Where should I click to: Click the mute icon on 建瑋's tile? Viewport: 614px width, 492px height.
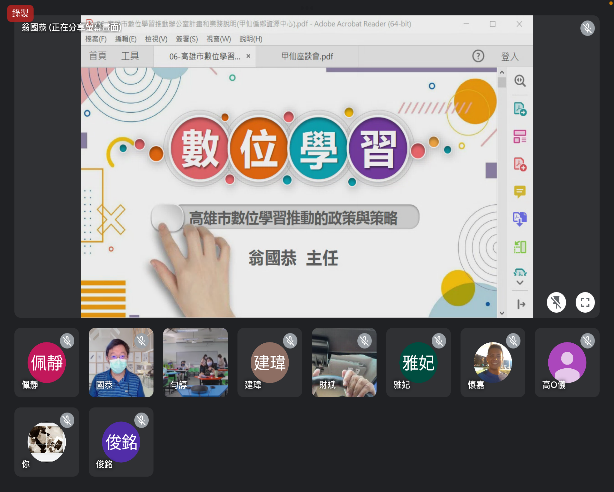pos(290,341)
